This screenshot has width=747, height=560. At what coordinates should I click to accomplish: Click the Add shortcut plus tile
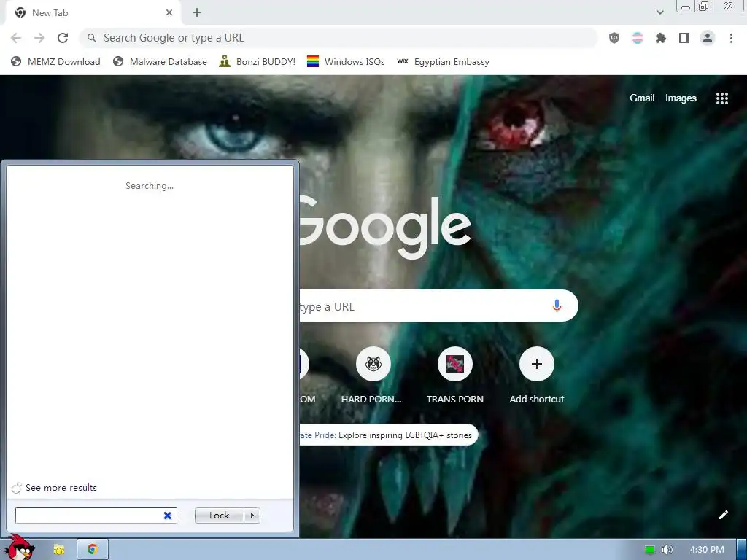point(537,365)
